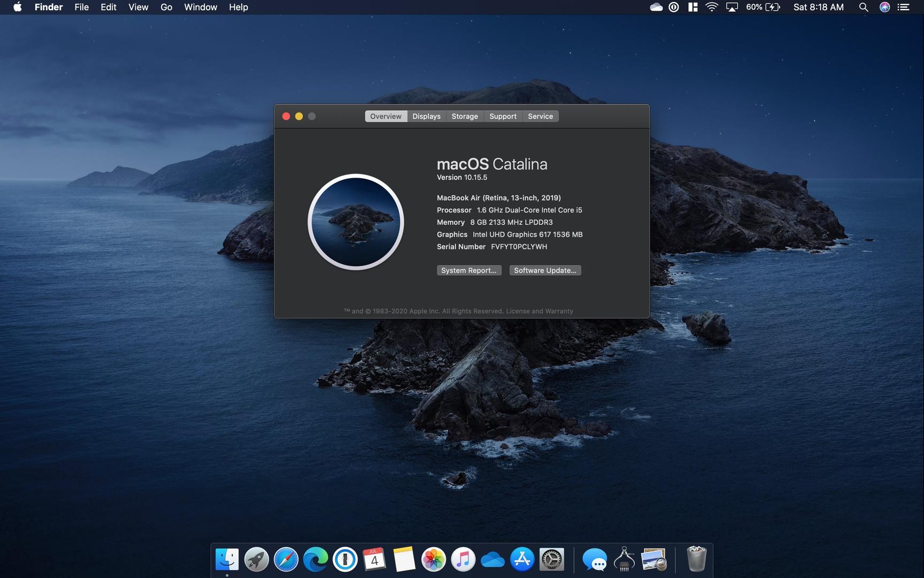This screenshot has width=924, height=578.
Task: Open Calendar from the dock
Action: (374, 560)
